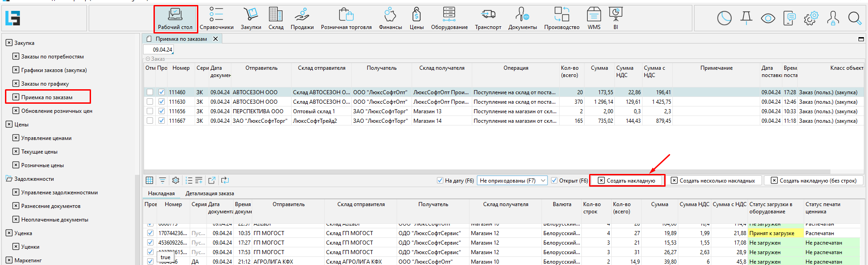868x265 pixels.
Task: Click the magnifier search icon
Action: 854,18
